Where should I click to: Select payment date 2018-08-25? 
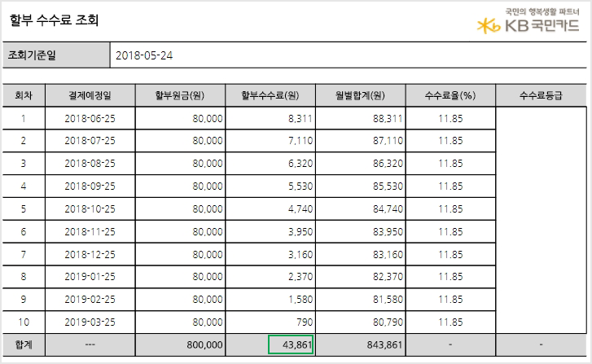[x=90, y=164]
